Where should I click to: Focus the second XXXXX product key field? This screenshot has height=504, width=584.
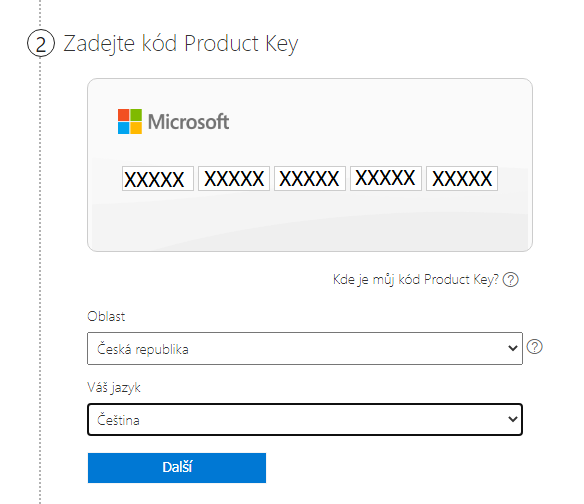234,179
